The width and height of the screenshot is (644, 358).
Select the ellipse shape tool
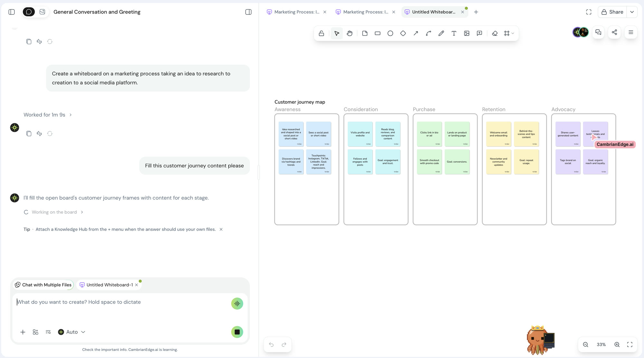click(390, 33)
